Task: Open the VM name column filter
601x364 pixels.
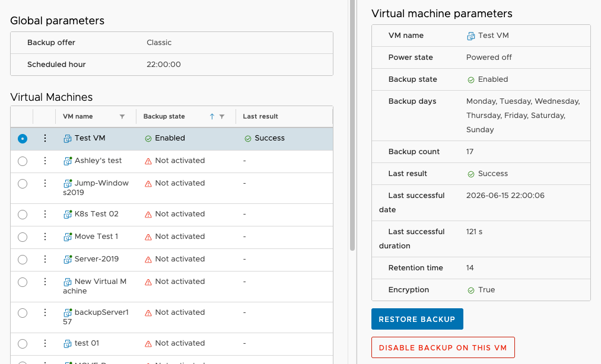Action: click(122, 116)
